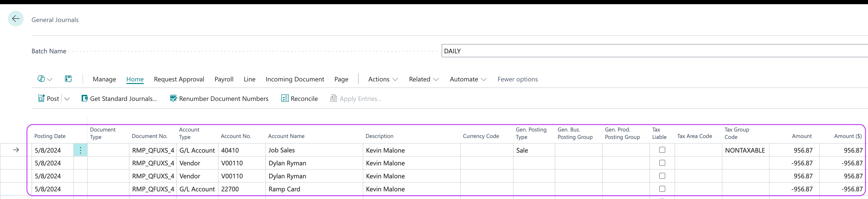The width and height of the screenshot is (868, 199).
Task: Expand the Automate menu
Action: [x=468, y=79]
